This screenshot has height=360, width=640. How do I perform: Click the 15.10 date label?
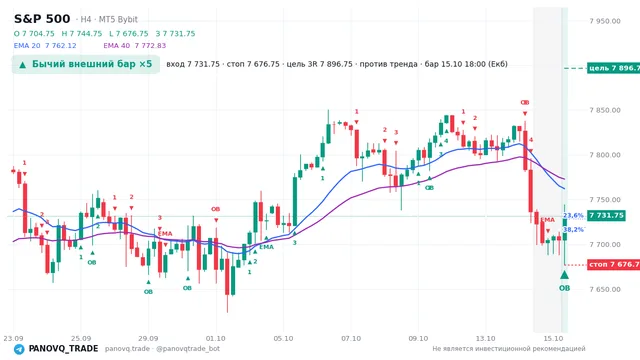click(553, 338)
